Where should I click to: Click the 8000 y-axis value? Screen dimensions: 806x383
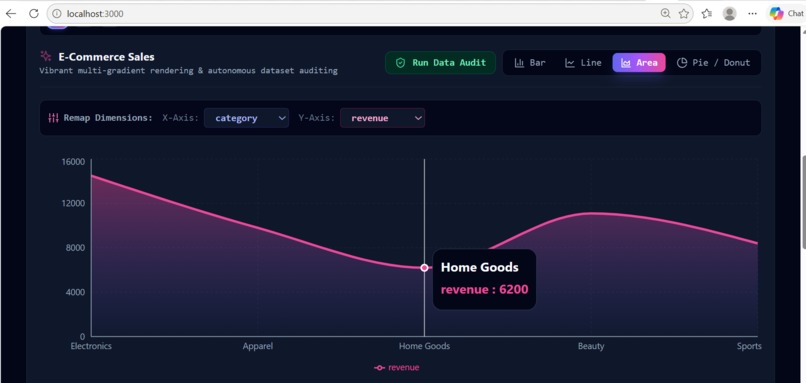click(x=75, y=247)
